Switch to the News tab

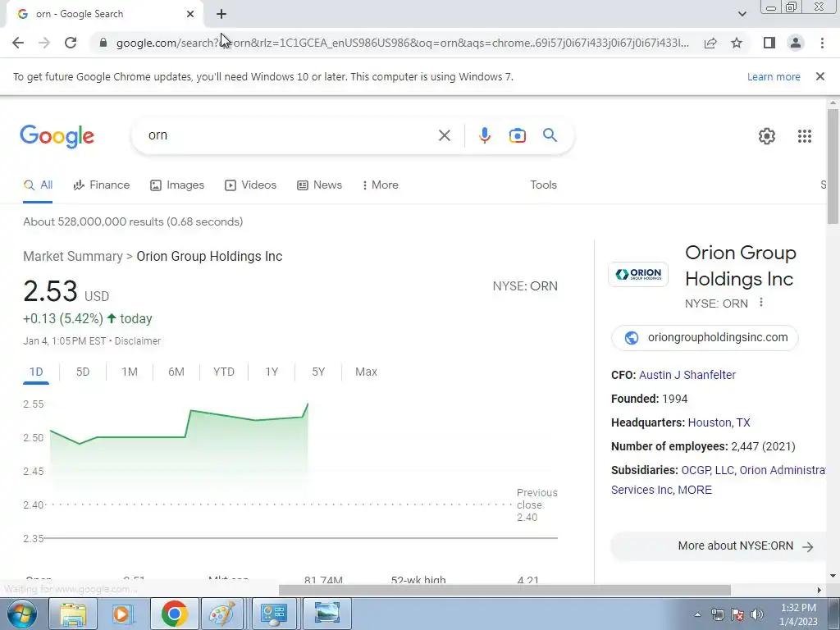(x=319, y=185)
